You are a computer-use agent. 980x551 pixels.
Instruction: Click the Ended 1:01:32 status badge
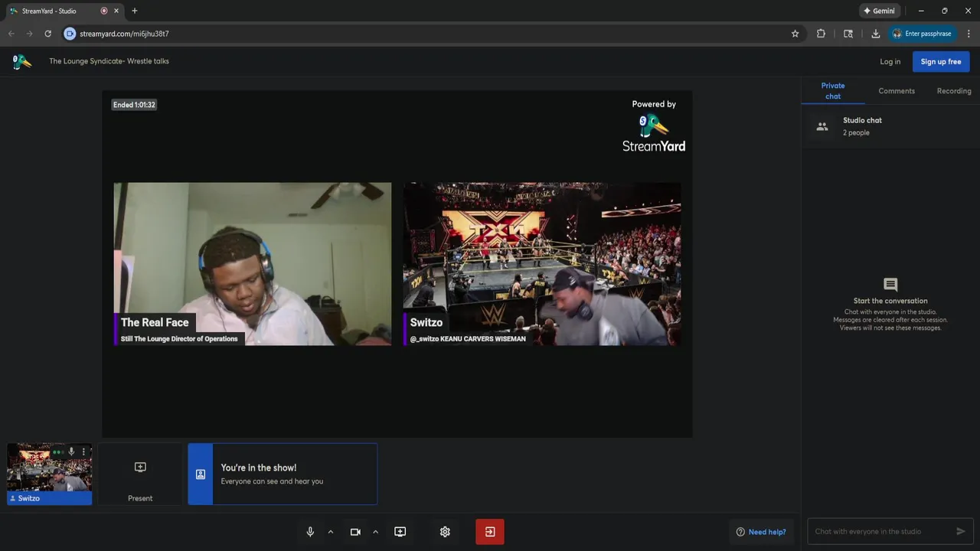point(134,105)
